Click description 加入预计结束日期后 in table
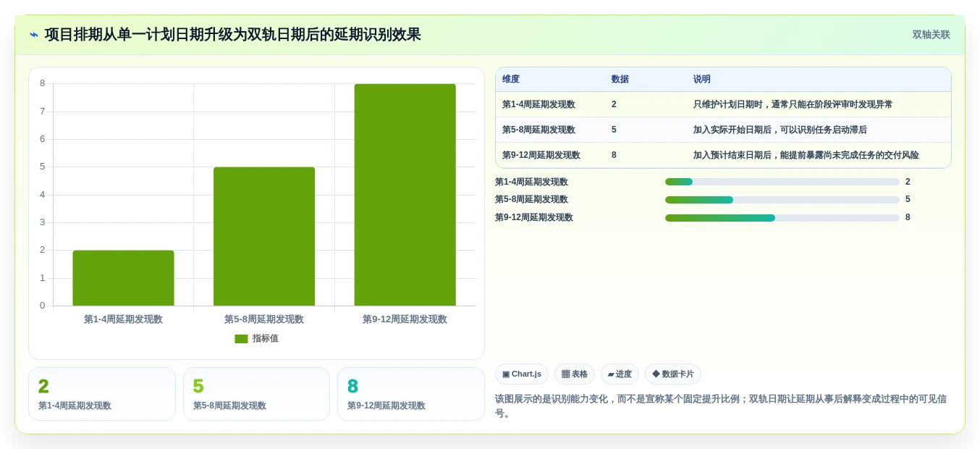 806,155
